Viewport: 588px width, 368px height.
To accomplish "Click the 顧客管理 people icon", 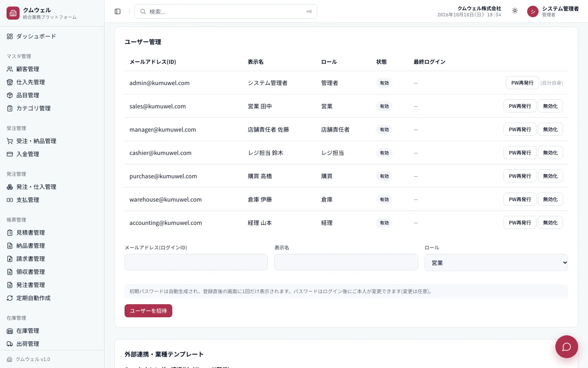I will (x=10, y=69).
